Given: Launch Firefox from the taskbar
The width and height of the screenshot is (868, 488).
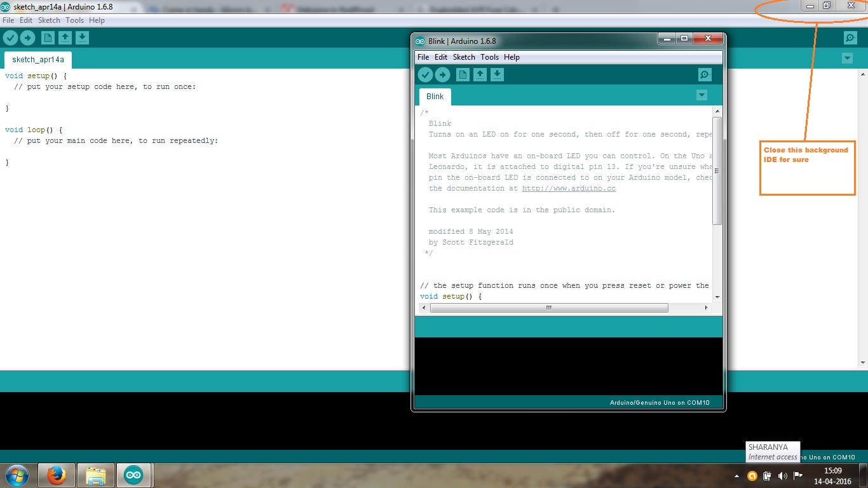Looking at the screenshot, I should point(57,475).
